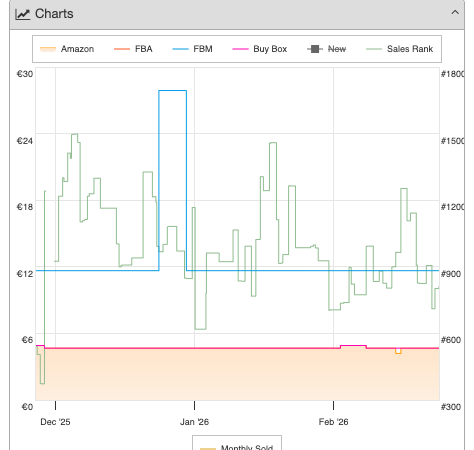Toggle the Sales Rank series in the legend
This screenshot has width=474, height=450.
coord(399,49)
